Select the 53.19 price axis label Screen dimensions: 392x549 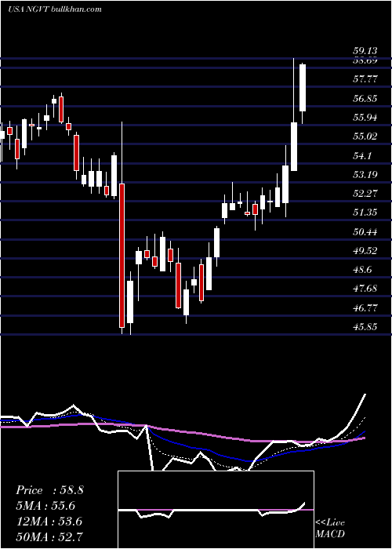point(365,175)
